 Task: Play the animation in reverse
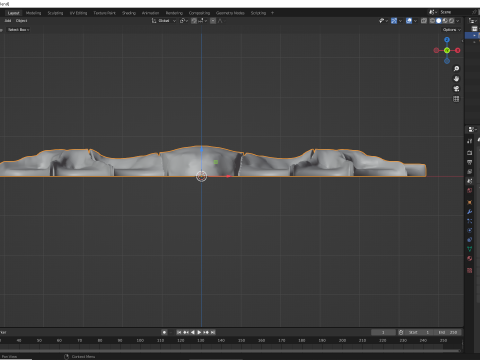pos(193,332)
